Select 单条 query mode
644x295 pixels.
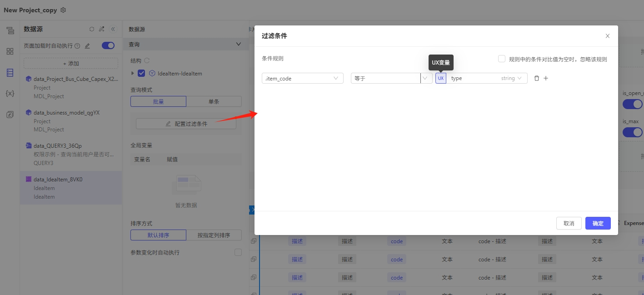[x=214, y=101]
